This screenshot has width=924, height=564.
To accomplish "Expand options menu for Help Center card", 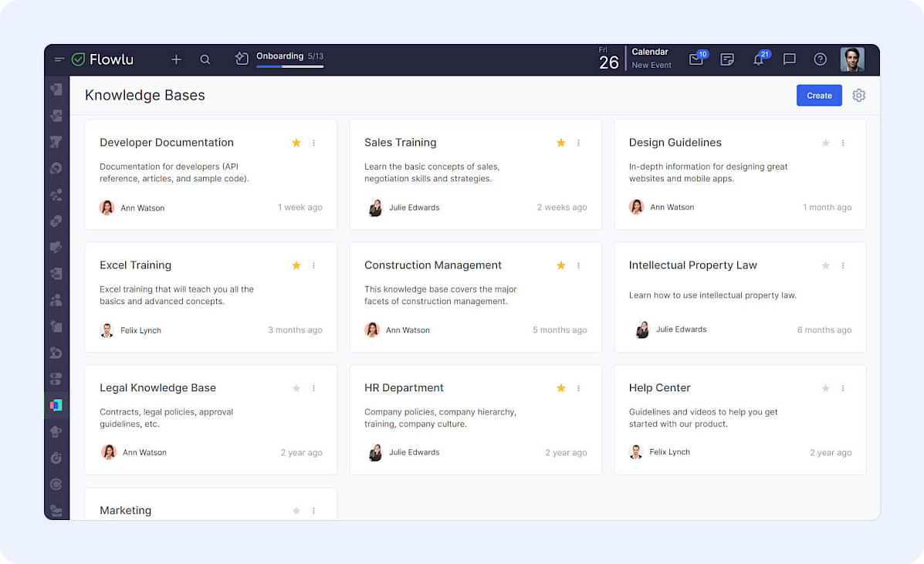I will pyautogui.click(x=843, y=388).
